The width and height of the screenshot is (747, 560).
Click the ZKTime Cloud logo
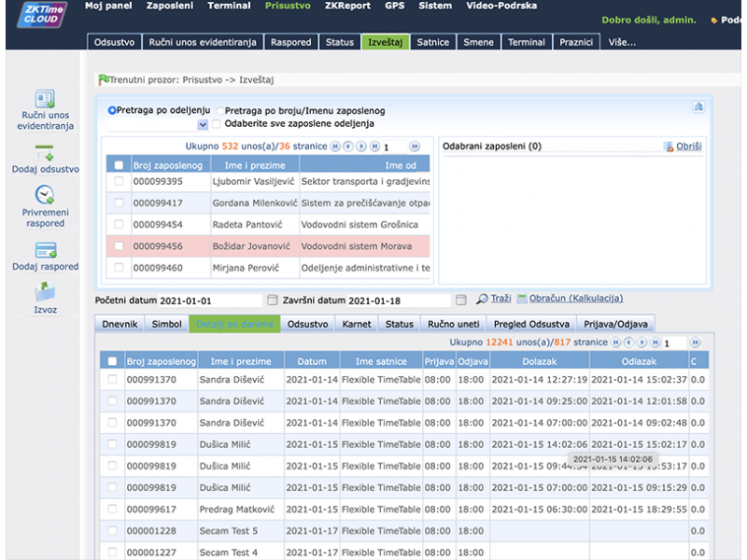(x=42, y=14)
